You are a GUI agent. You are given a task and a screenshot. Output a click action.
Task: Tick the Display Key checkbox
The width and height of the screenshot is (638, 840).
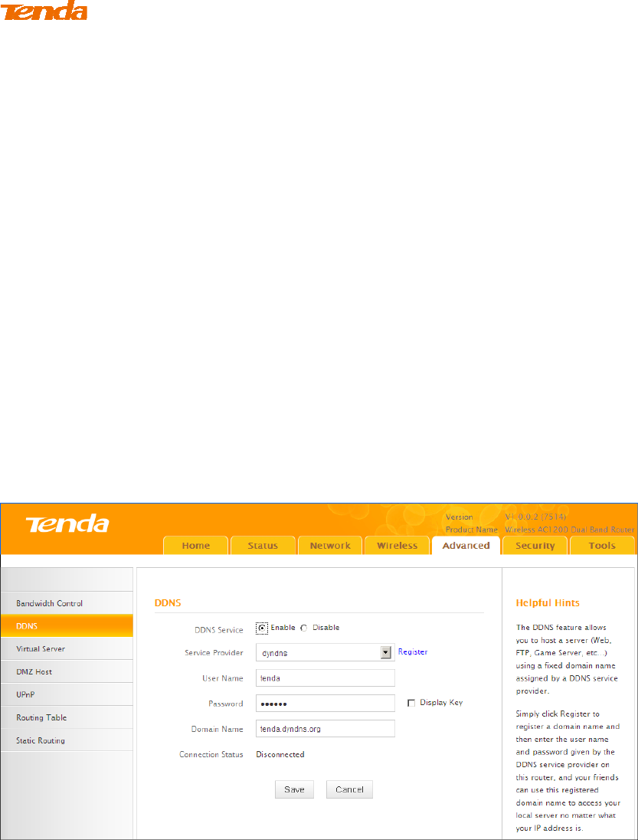pyautogui.click(x=411, y=703)
